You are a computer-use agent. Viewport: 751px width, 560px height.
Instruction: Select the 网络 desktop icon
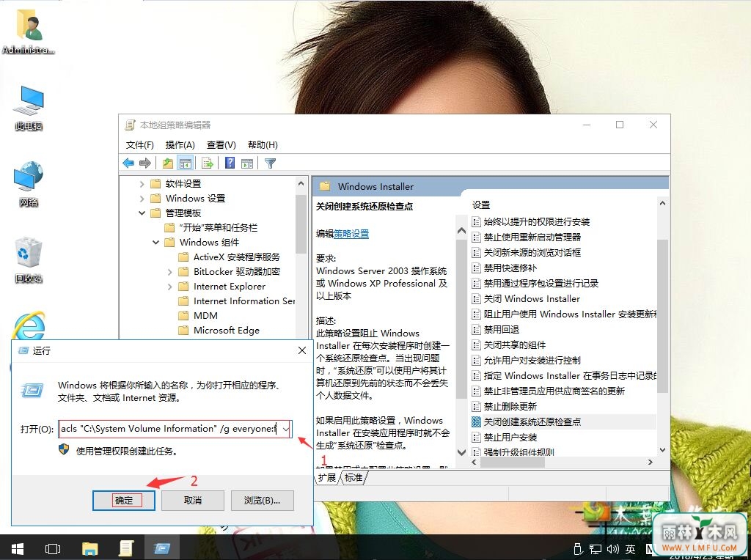pyautogui.click(x=29, y=184)
